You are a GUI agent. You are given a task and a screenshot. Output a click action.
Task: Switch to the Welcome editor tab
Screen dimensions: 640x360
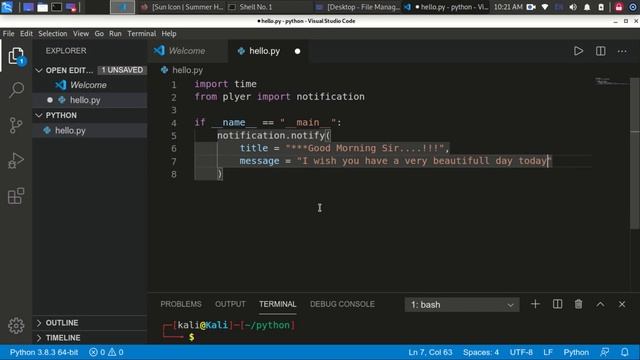coord(187,51)
